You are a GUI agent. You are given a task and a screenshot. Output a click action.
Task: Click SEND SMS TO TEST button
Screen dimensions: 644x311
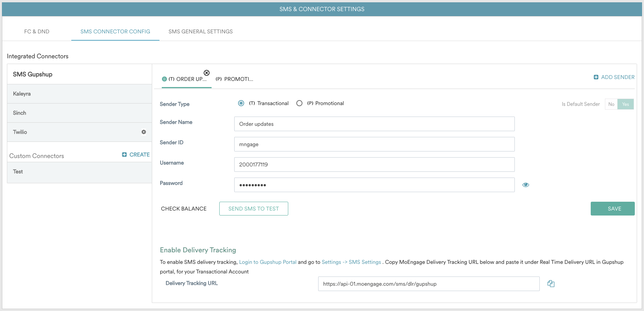coord(254,209)
